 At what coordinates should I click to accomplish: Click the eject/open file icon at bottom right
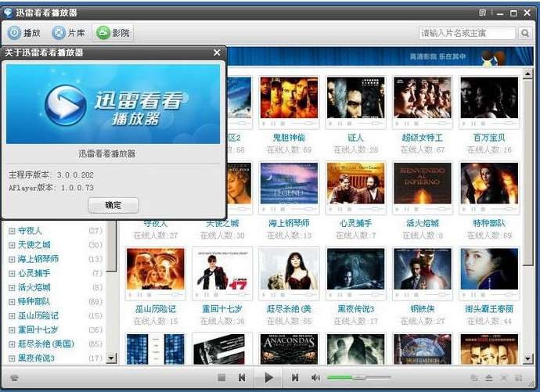[x=489, y=378]
